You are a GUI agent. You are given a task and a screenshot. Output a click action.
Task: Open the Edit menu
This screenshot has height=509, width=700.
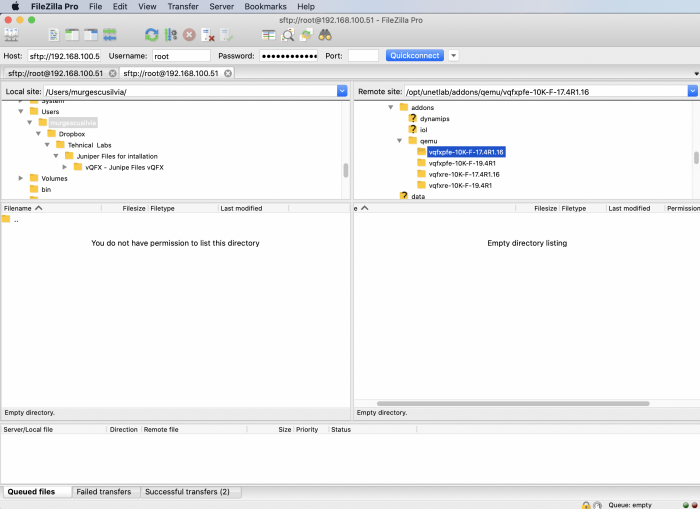click(x=120, y=6)
